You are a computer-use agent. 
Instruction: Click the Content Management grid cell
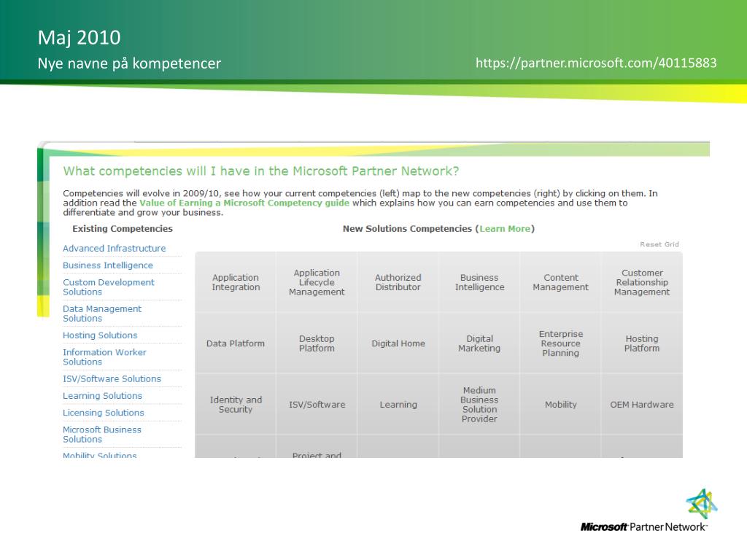click(561, 282)
